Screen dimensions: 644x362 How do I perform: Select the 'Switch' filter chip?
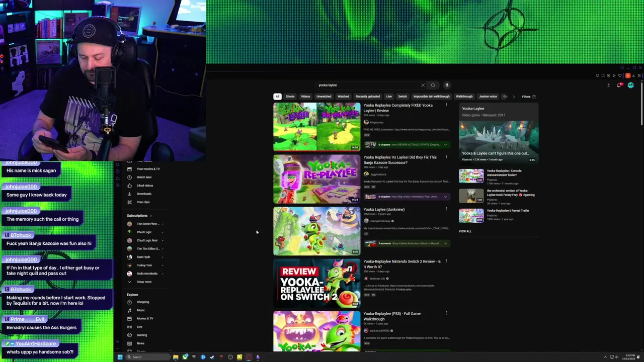click(403, 97)
